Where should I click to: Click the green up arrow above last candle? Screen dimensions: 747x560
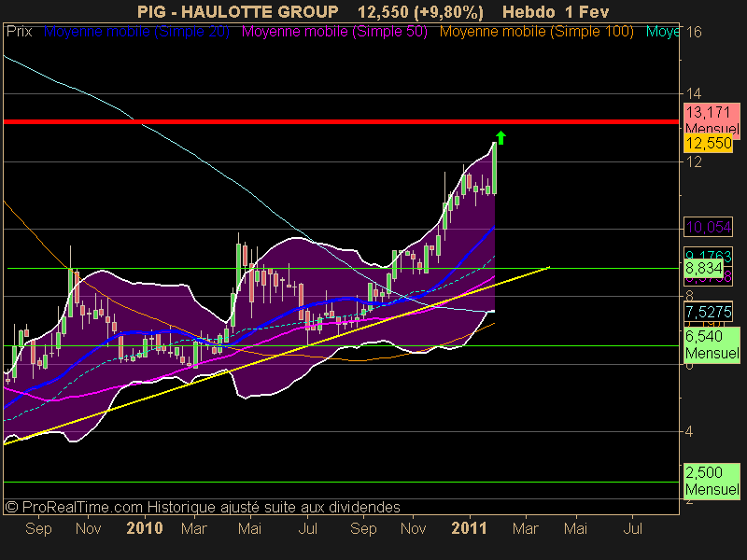[500, 137]
